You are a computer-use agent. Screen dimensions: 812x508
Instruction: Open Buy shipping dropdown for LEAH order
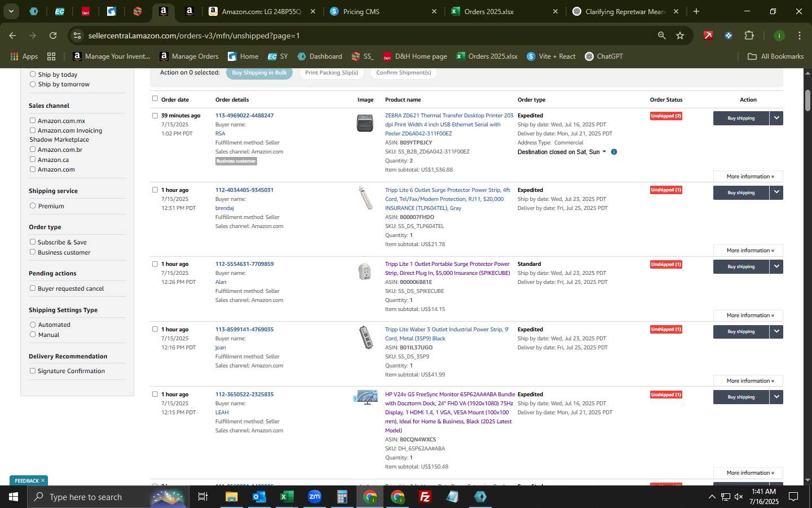[x=776, y=397]
